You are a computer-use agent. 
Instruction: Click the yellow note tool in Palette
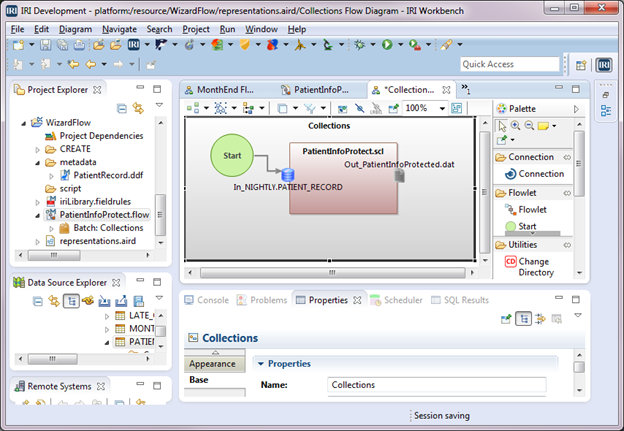click(x=543, y=126)
